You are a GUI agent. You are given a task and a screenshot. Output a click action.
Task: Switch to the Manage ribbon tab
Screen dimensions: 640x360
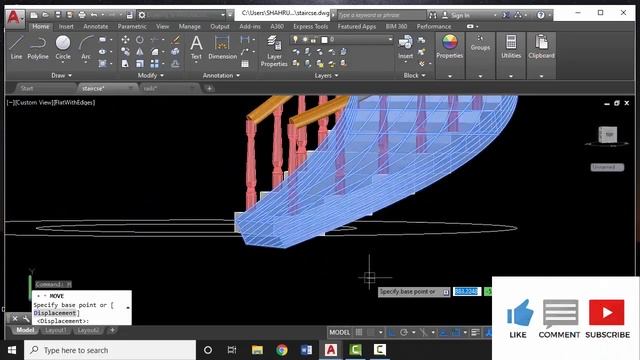189,27
